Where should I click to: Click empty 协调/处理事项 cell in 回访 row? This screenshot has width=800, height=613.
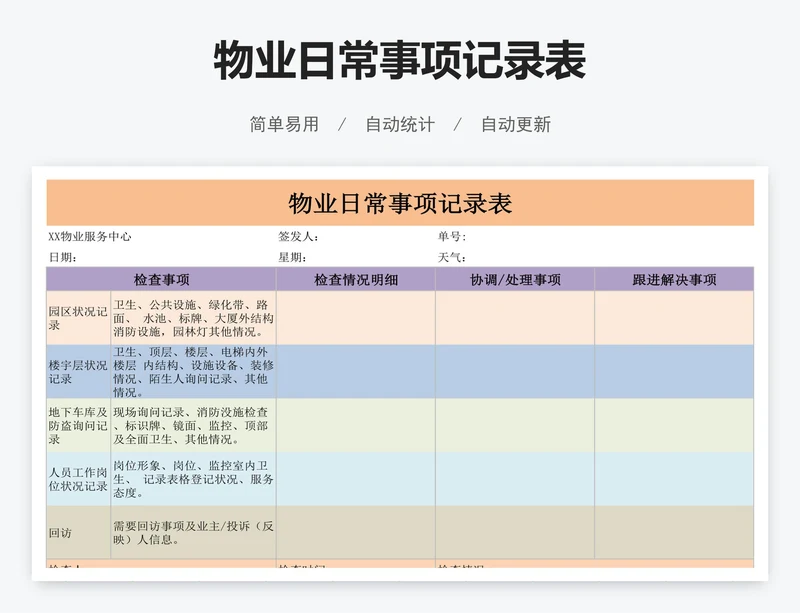click(x=515, y=532)
